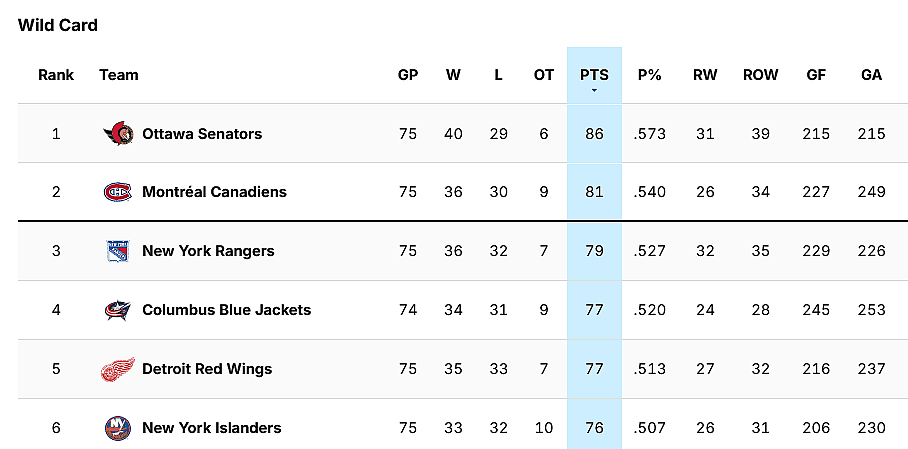Screen dimensions: 908x449
Task: Sort the table by OT column
Action: tap(543, 75)
